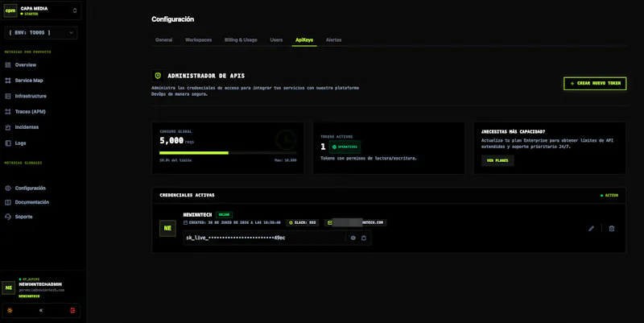This screenshot has height=323, width=644.
Task: Click the cpm logo icon
Action: pos(10,10)
